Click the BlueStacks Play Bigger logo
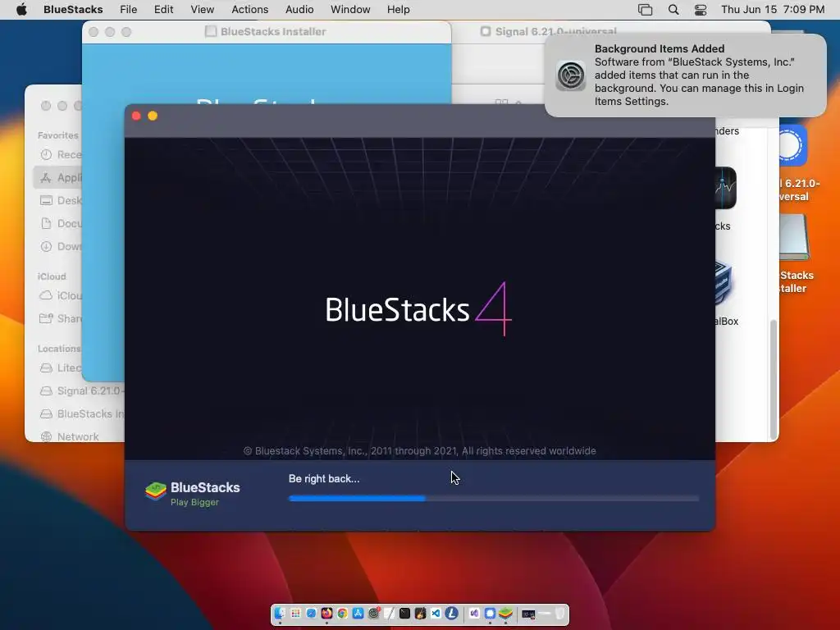Viewport: 840px width, 630px height. pos(192,493)
